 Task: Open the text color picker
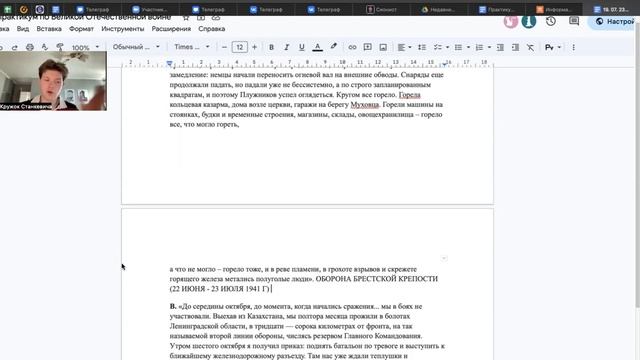(x=318, y=47)
